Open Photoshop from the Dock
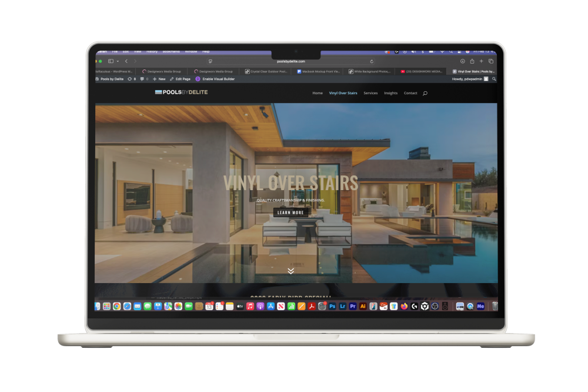 (x=333, y=306)
